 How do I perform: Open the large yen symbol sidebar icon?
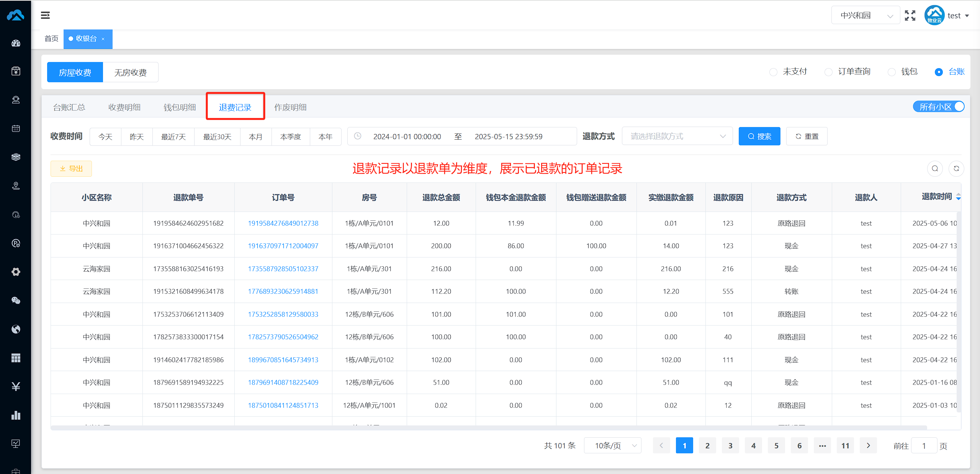pos(16,387)
